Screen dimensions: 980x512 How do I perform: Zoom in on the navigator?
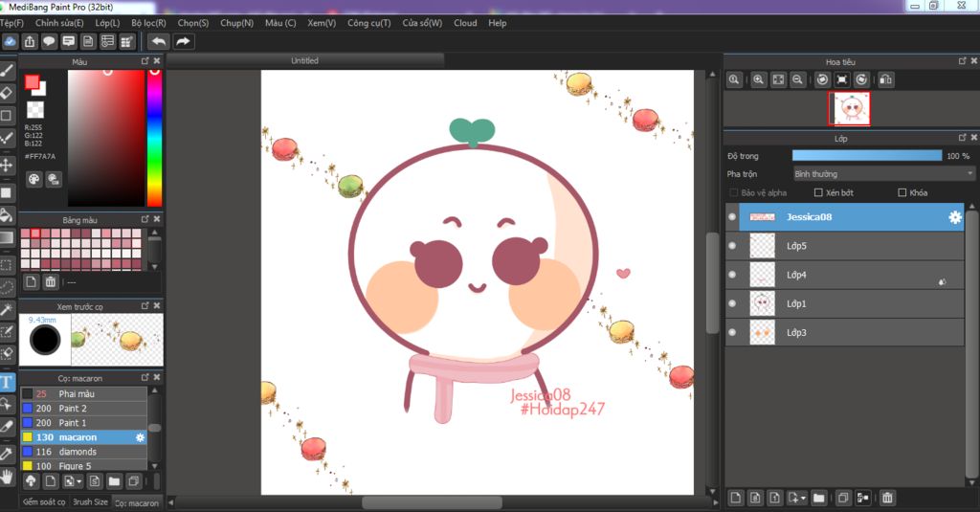coord(758,80)
